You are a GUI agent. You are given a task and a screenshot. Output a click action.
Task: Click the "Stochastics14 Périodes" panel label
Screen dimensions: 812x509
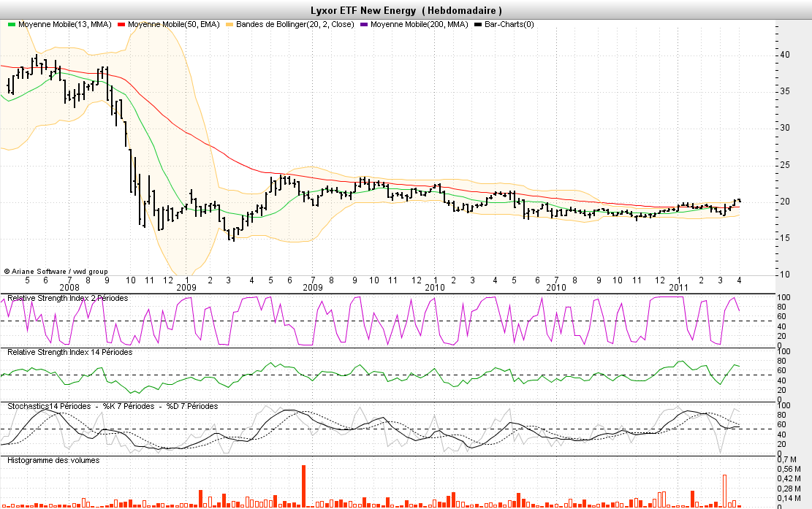(x=49, y=407)
